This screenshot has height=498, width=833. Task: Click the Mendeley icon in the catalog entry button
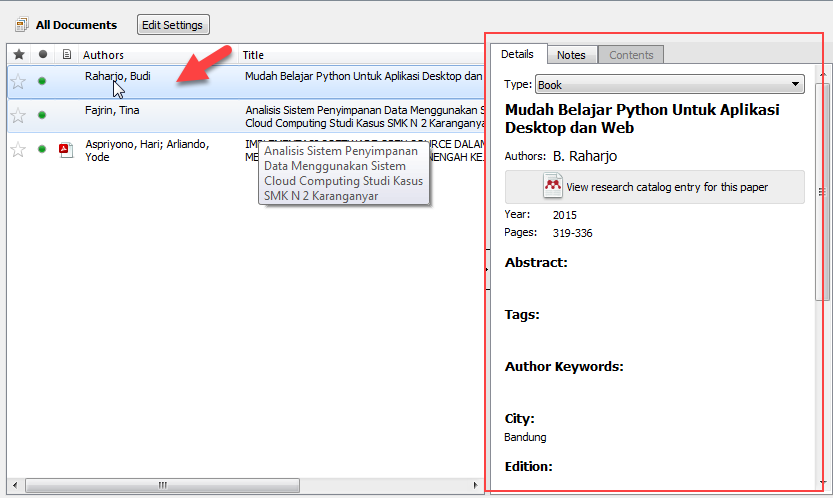[x=553, y=186]
